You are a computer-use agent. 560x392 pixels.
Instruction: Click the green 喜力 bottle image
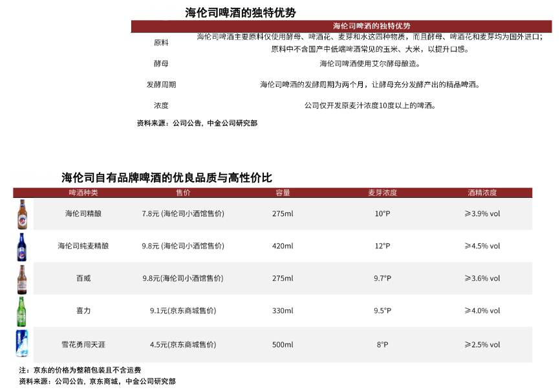click(x=22, y=311)
